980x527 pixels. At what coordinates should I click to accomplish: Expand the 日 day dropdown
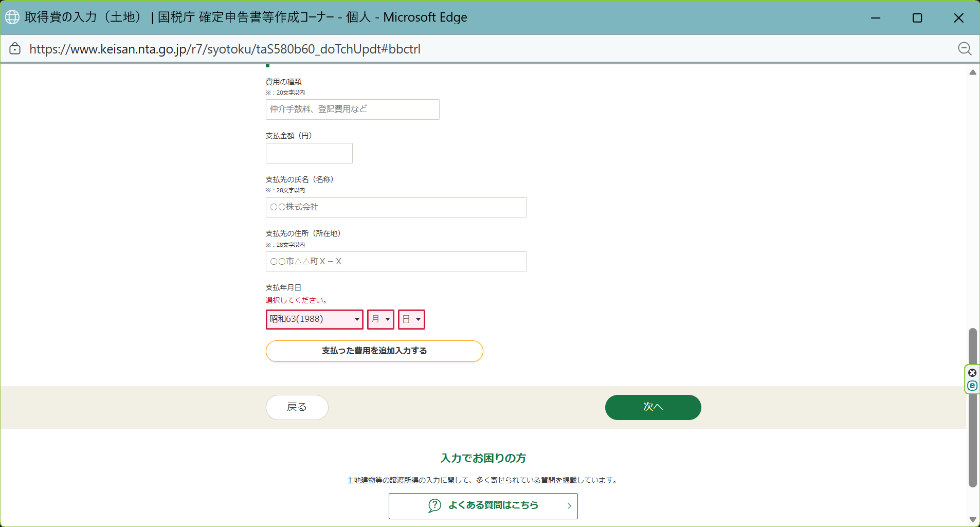pos(411,319)
